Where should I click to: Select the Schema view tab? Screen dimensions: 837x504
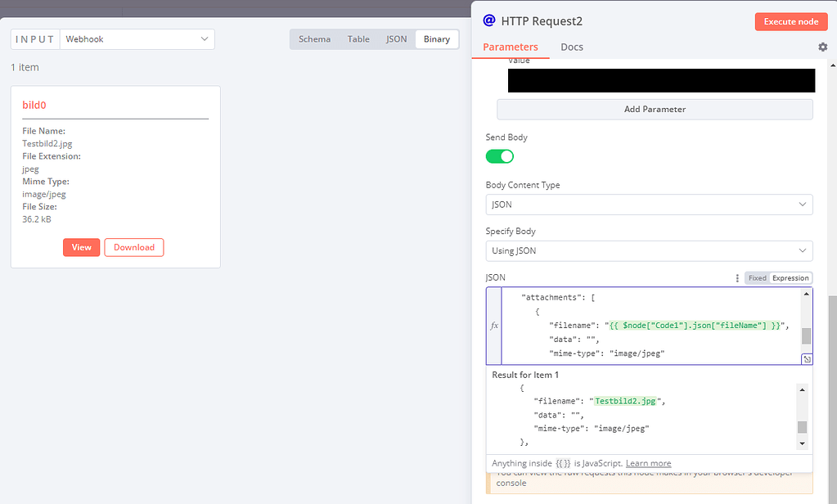314,38
